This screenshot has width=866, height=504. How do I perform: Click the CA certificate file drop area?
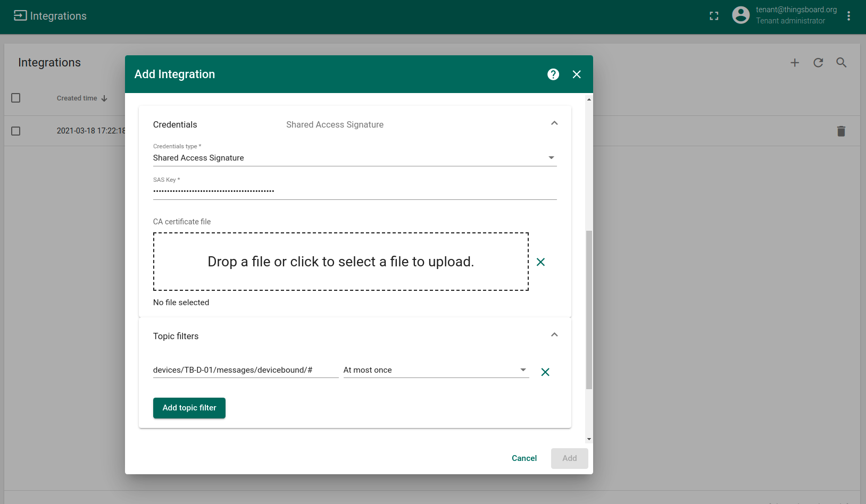pos(341,262)
